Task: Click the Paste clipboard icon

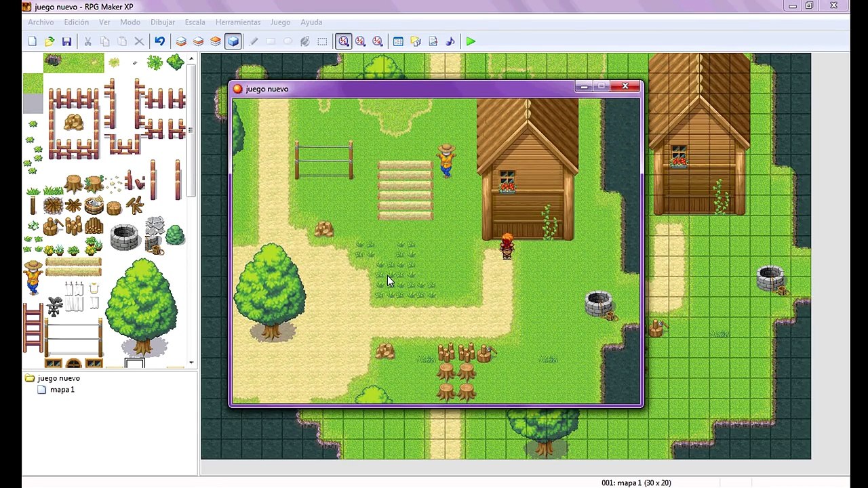Action: pyautogui.click(x=122, y=41)
